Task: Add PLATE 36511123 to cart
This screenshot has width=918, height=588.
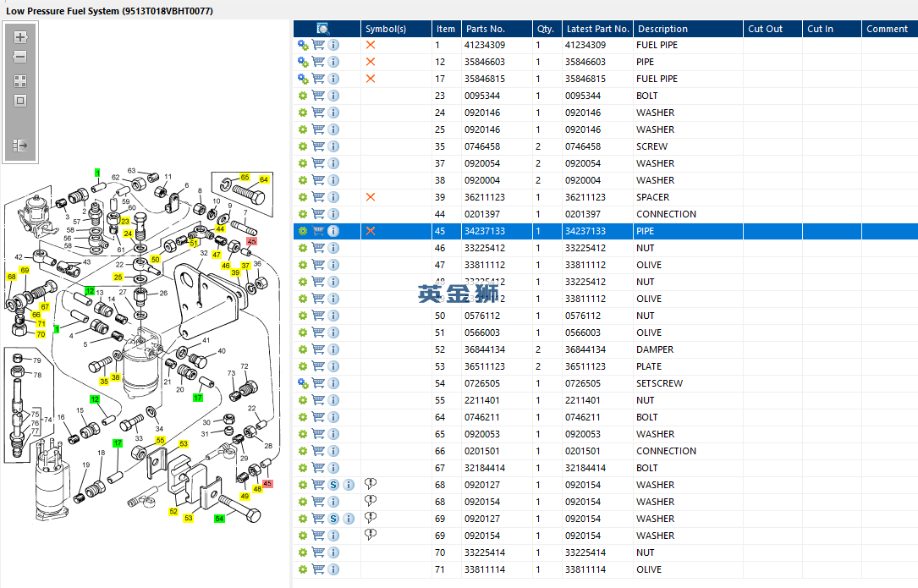Action: 318,366
